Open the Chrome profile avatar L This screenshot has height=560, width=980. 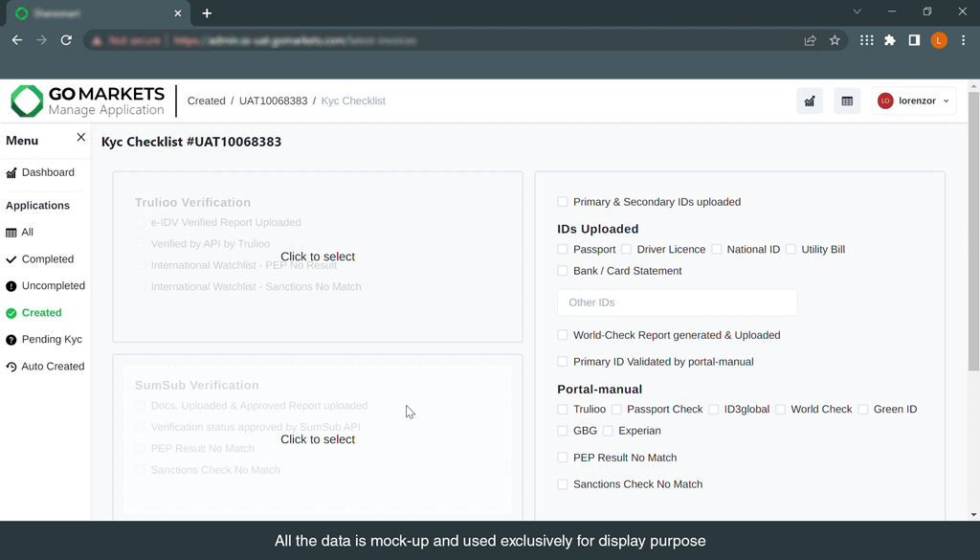[x=939, y=40]
